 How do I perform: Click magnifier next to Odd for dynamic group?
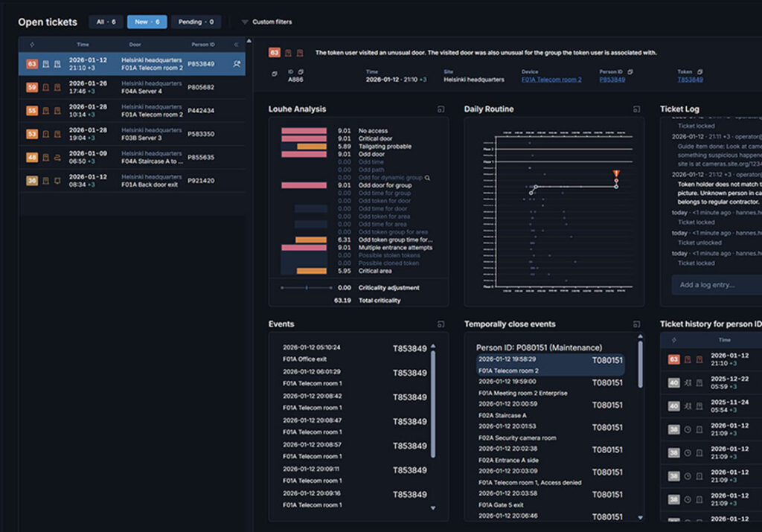click(x=427, y=178)
